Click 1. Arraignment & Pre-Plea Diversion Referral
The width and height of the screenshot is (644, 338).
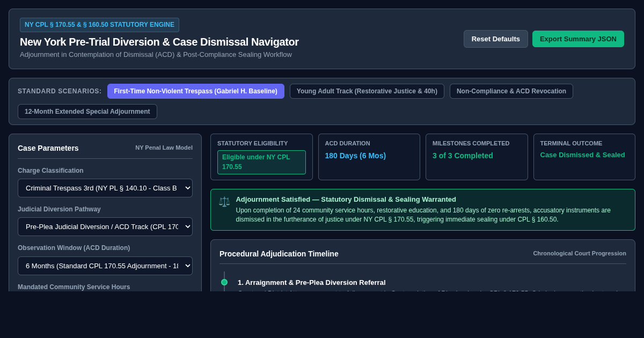point(312,283)
